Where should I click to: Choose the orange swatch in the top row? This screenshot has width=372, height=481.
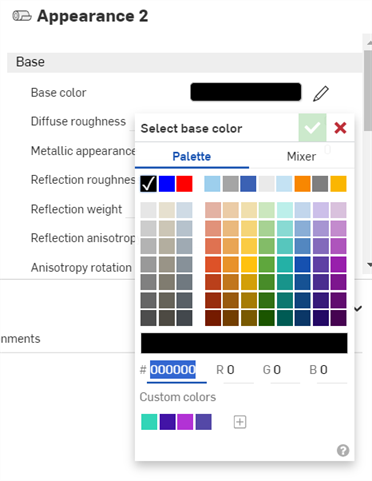coord(302,184)
